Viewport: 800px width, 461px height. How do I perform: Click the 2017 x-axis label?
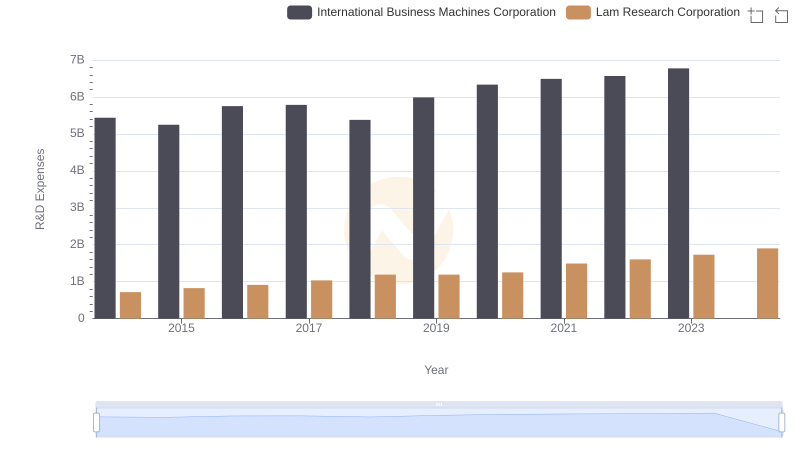[x=309, y=328]
